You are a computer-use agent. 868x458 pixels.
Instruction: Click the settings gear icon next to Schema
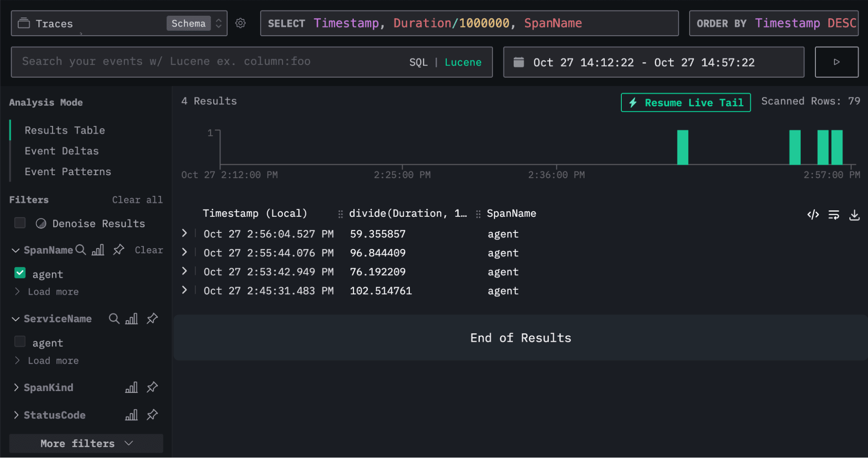[241, 23]
